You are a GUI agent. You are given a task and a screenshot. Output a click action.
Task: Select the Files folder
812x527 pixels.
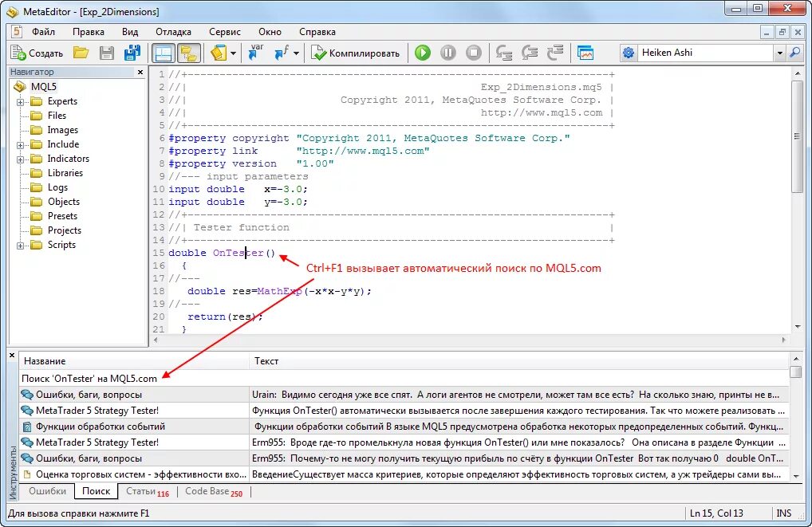[57, 116]
